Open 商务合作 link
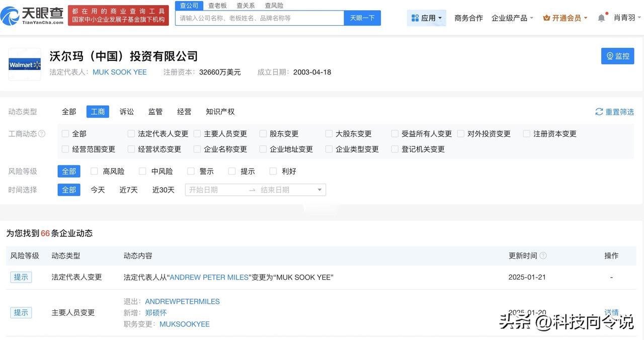644x340 pixels. pyautogui.click(x=468, y=18)
